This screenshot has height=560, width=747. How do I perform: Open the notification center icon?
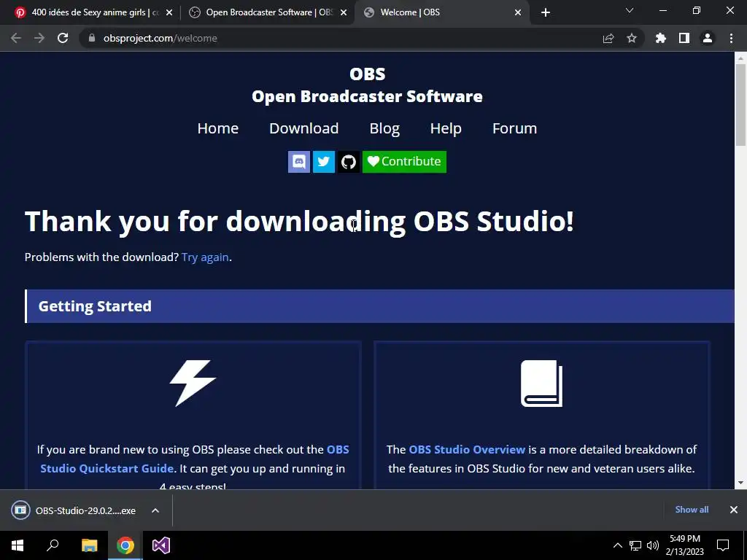coord(723,545)
